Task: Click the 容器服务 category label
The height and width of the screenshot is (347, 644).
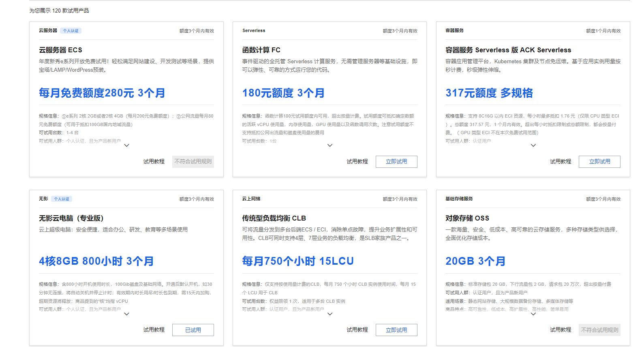Action: tap(454, 30)
